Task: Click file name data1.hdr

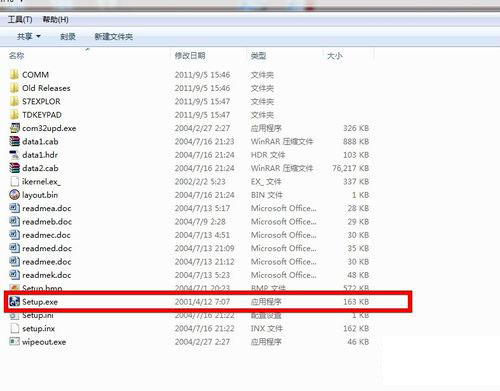Action: (x=40, y=155)
